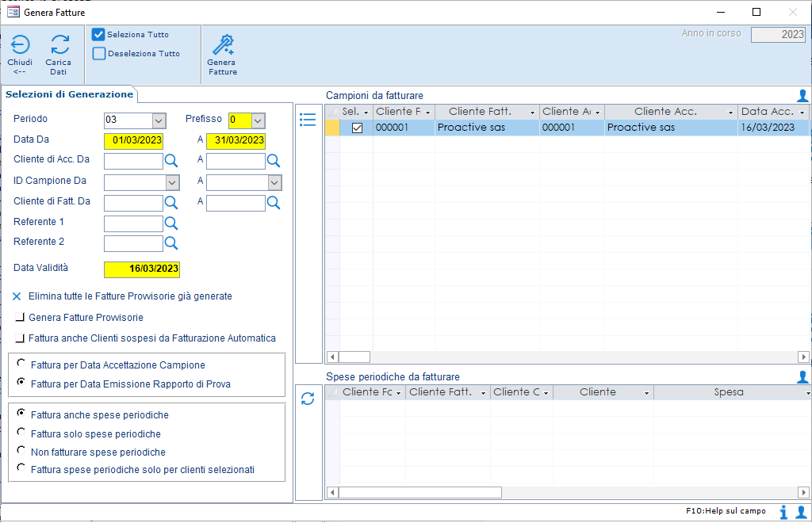Click the Anno in corso 2023 field
This screenshot has height=523, width=812.
tap(779, 34)
